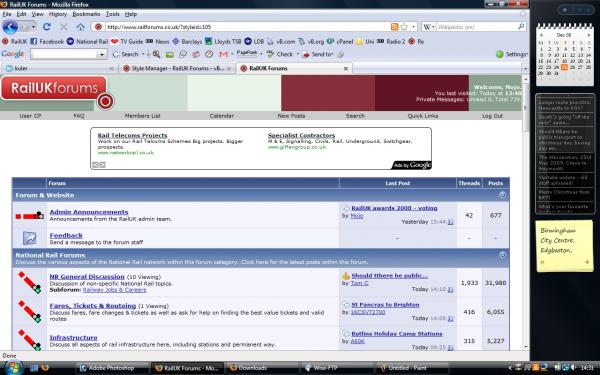
Task: Open the list all tabs dropdown
Action: click(x=525, y=68)
